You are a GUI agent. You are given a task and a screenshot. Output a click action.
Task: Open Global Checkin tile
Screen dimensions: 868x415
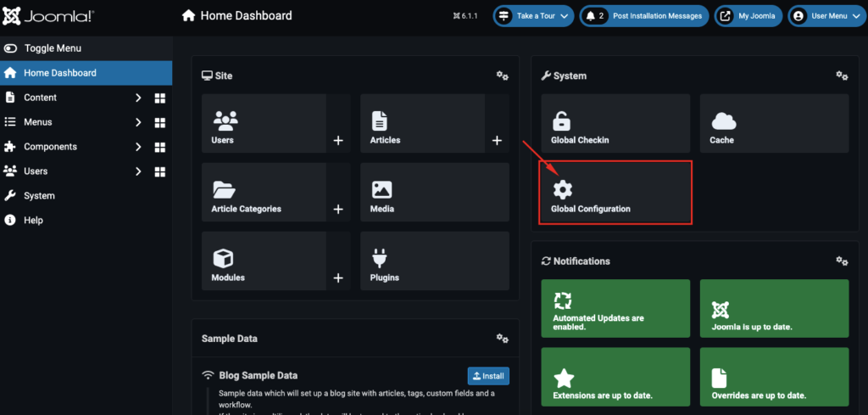point(615,124)
